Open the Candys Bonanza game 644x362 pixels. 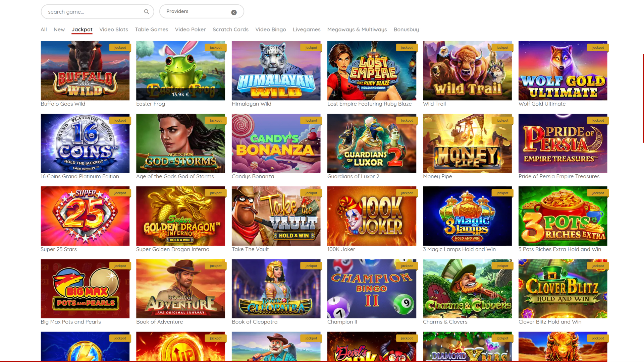coord(276,143)
